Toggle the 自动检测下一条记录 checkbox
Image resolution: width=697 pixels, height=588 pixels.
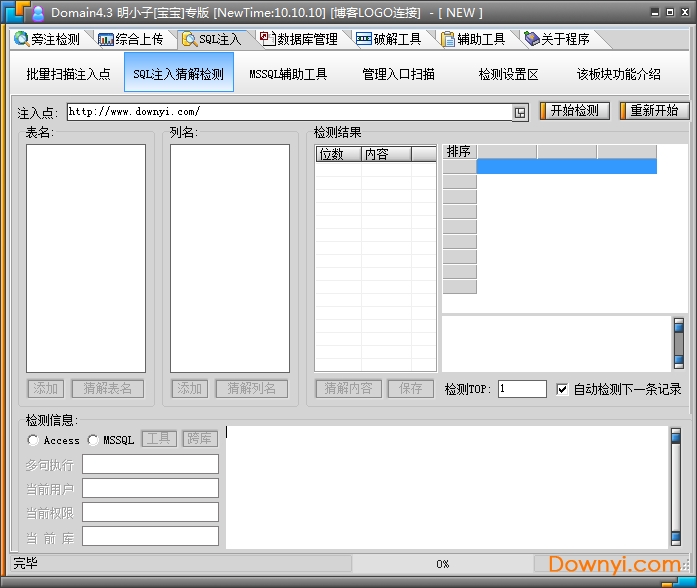click(x=562, y=389)
